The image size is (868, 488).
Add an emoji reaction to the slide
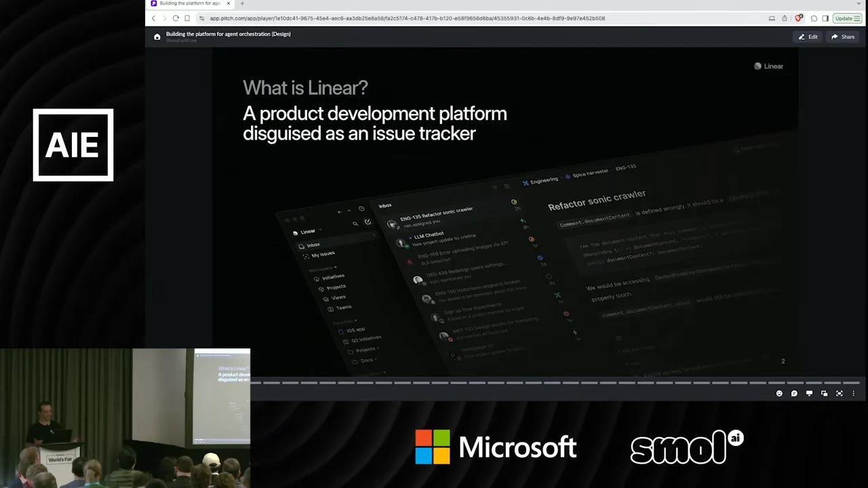click(x=779, y=394)
